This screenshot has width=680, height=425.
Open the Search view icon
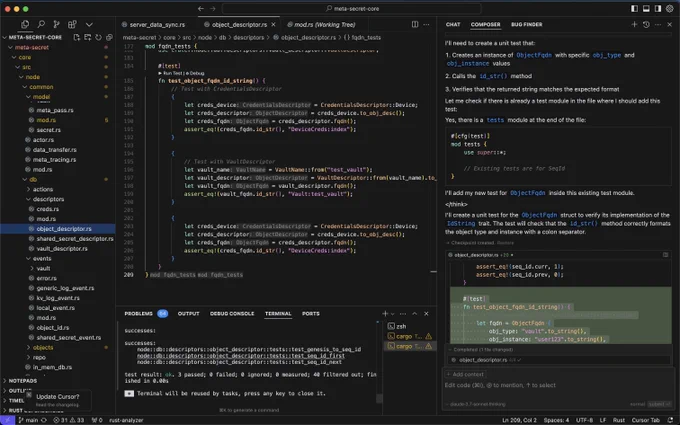(x=41, y=24)
